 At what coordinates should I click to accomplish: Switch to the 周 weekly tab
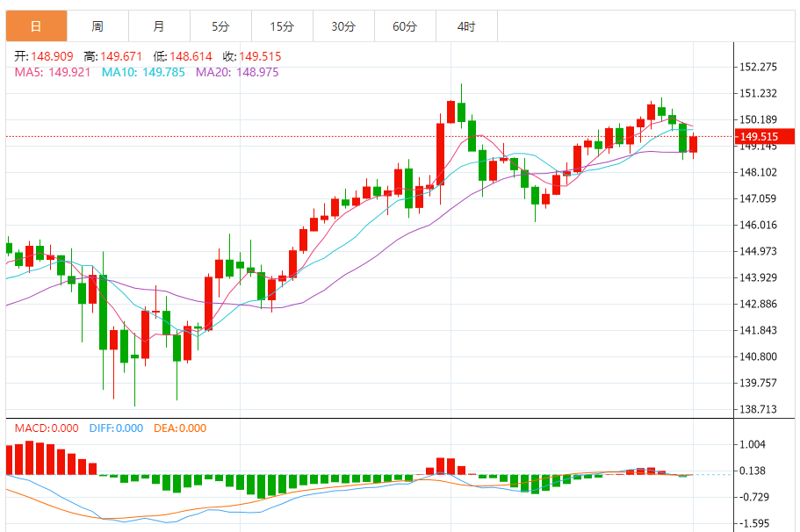click(97, 26)
